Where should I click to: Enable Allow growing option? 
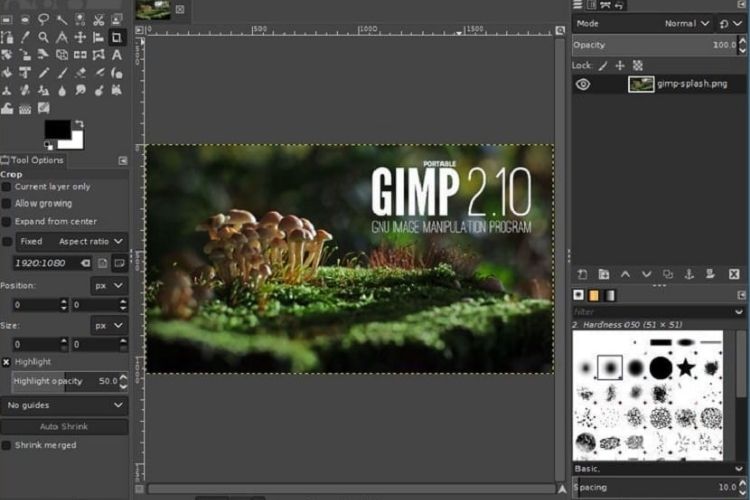(x=6, y=204)
